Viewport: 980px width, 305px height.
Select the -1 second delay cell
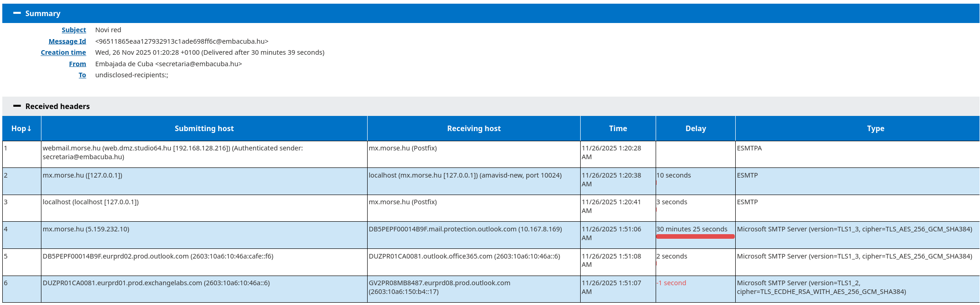coord(696,289)
